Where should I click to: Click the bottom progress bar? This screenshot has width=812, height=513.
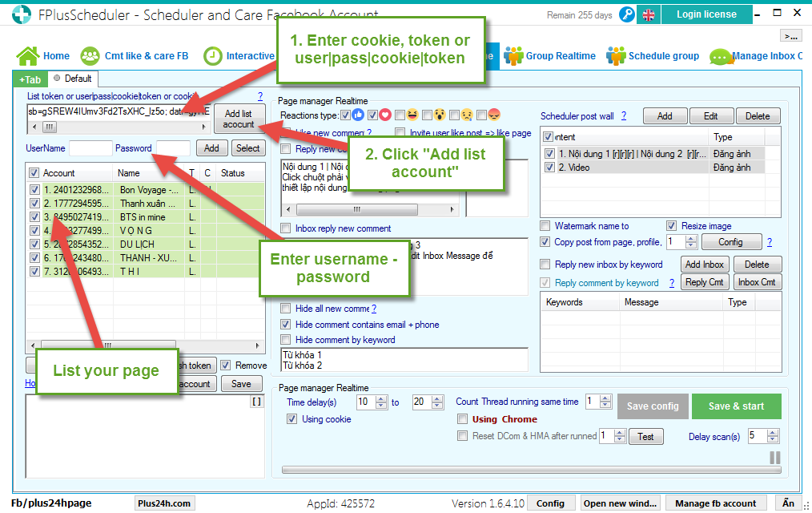531,470
